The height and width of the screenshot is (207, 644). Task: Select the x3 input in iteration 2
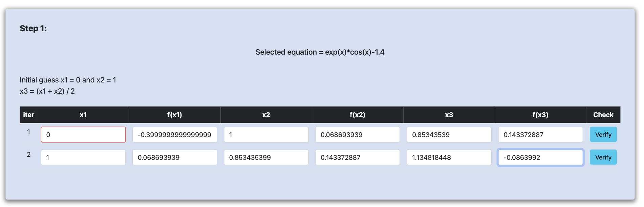tap(449, 157)
